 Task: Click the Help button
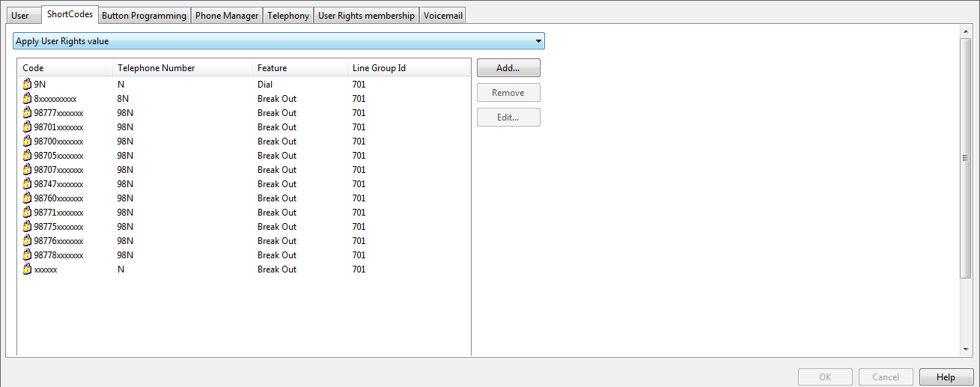[x=946, y=377]
